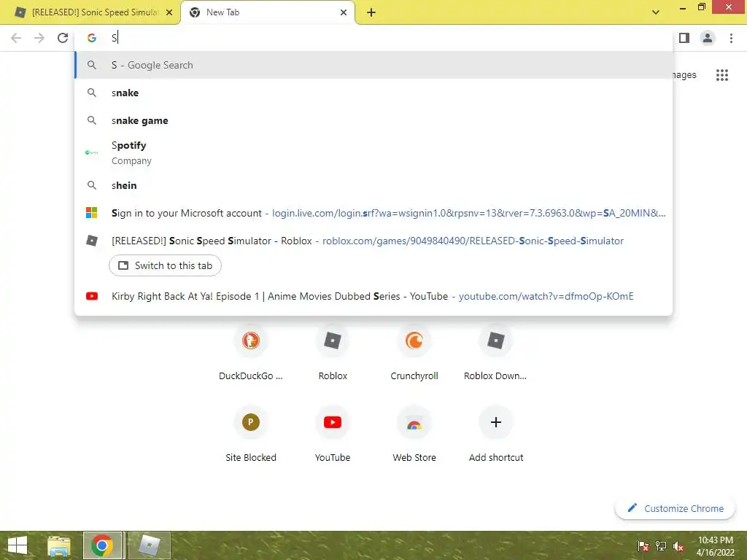747x560 pixels.
Task: Open the Web Store shortcut
Action: point(414,435)
